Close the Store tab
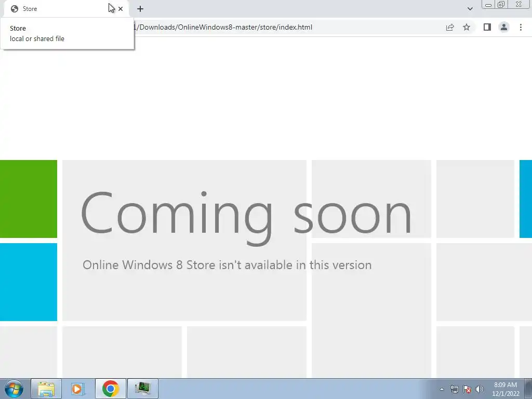 tap(121, 9)
